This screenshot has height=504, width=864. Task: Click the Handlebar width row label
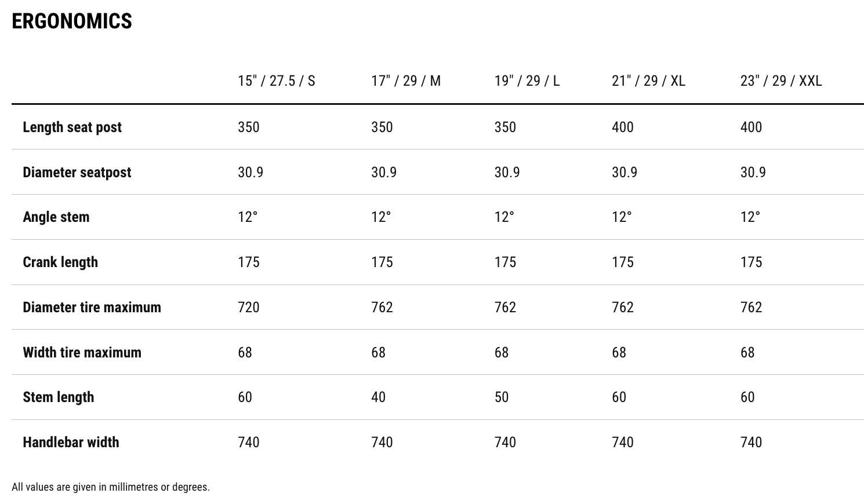click(x=71, y=443)
